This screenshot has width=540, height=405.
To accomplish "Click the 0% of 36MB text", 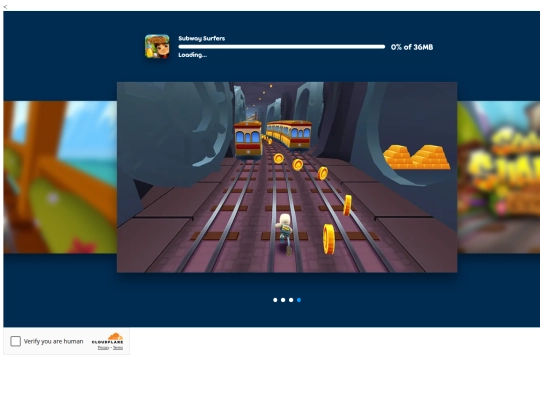I will point(412,47).
